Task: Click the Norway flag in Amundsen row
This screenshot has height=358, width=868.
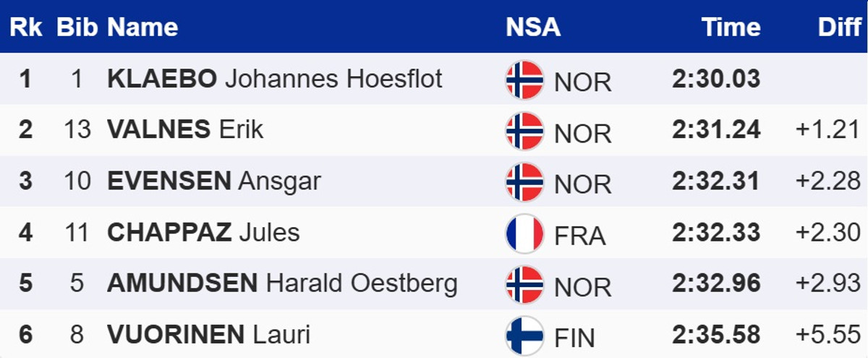Action: click(524, 285)
